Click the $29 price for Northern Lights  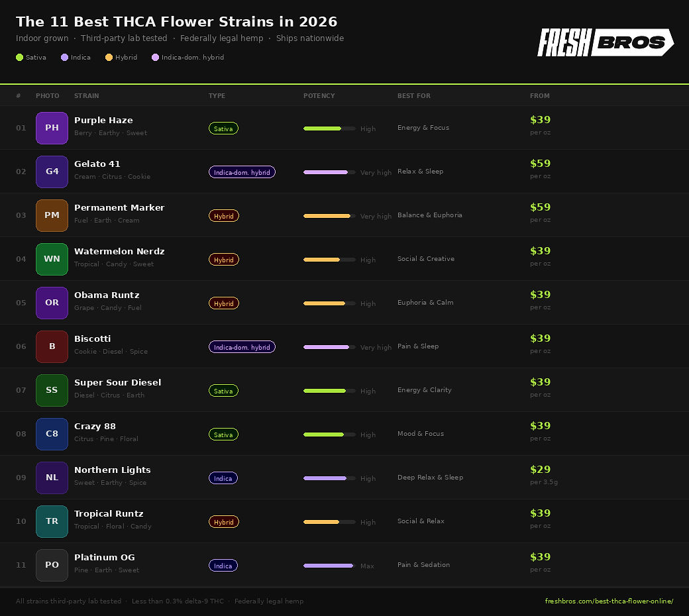coord(540,469)
